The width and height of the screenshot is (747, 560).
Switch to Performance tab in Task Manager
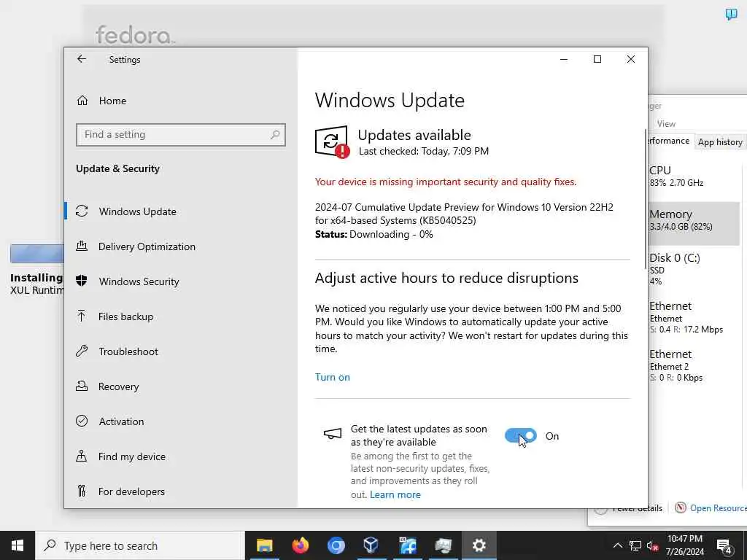click(669, 141)
